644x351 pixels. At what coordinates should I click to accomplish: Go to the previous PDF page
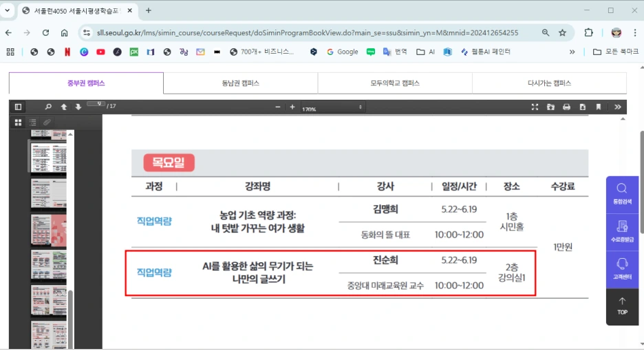[64, 107]
